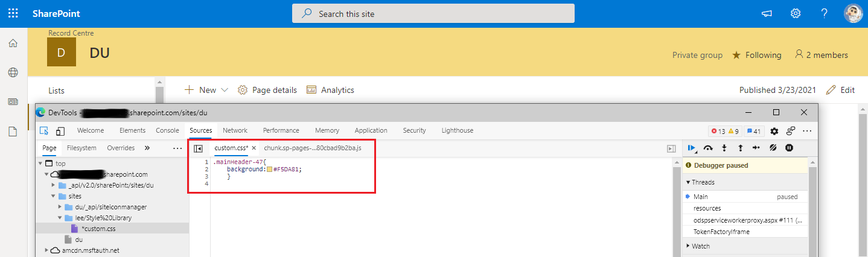The image size is (868, 257).
Task: Open the 41 issues counter
Action: pos(754,131)
